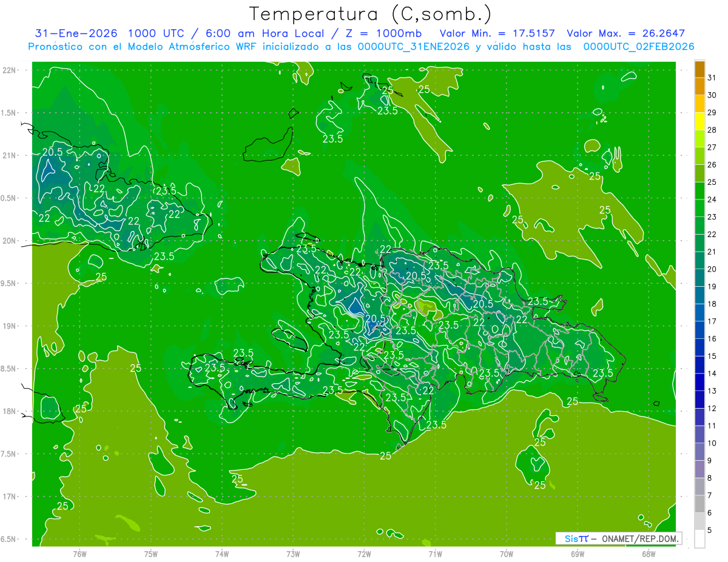
Task: Click the legend value '31'
Action: (712, 78)
